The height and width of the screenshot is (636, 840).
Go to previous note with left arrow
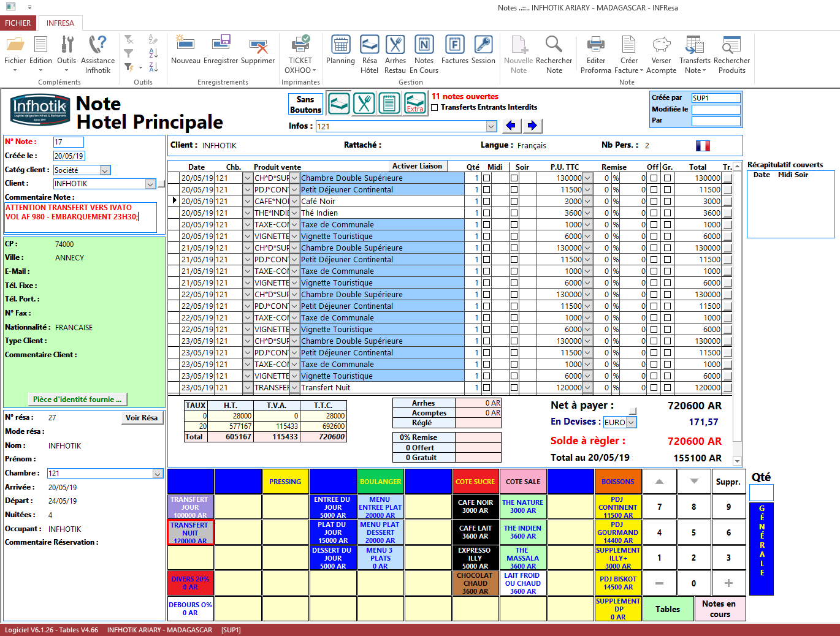(x=511, y=126)
